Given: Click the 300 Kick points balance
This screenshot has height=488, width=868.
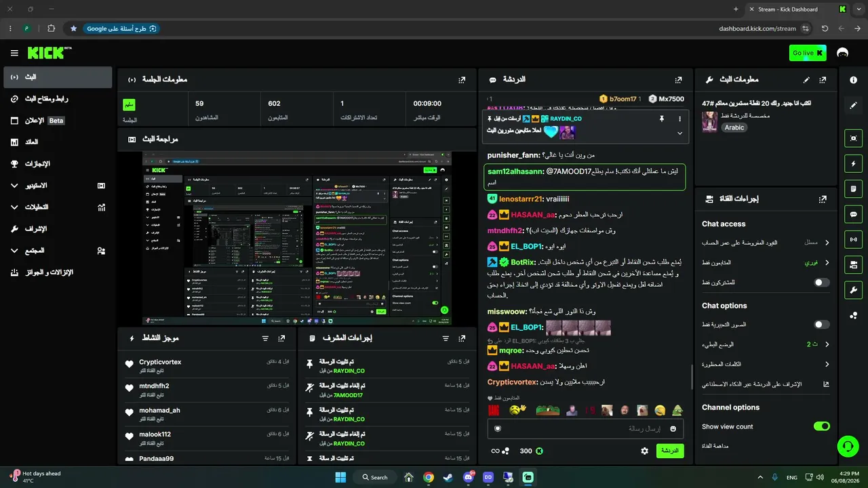Looking at the screenshot, I should coord(531,451).
